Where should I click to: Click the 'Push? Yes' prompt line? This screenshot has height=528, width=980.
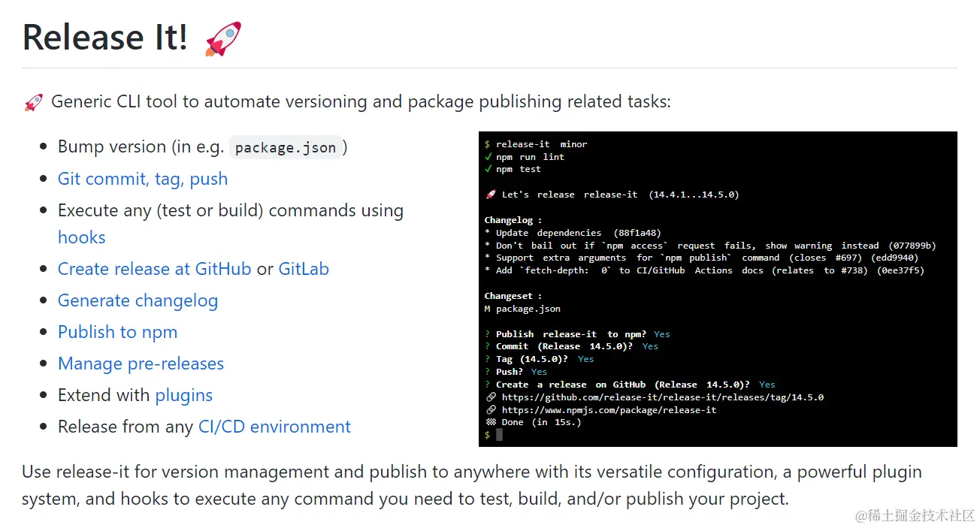pyautogui.click(x=516, y=372)
